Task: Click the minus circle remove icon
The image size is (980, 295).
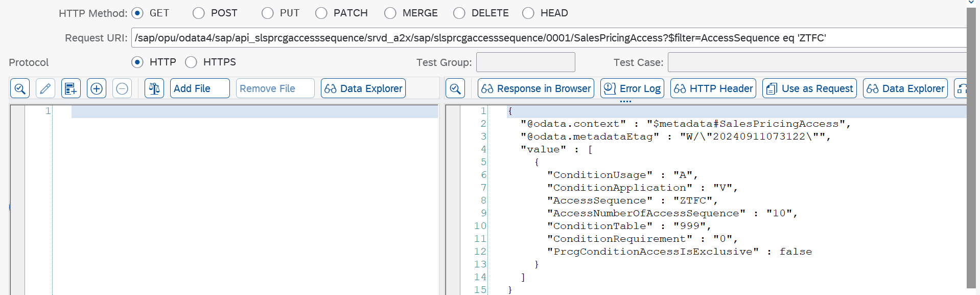Action: click(x=122, y=88)
